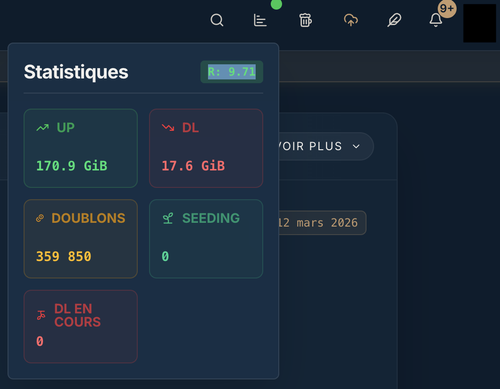Image resolution: width=500 pixels, height=389 pixels.
Task: Click the Statistiques heading
Action: point(76,72)
